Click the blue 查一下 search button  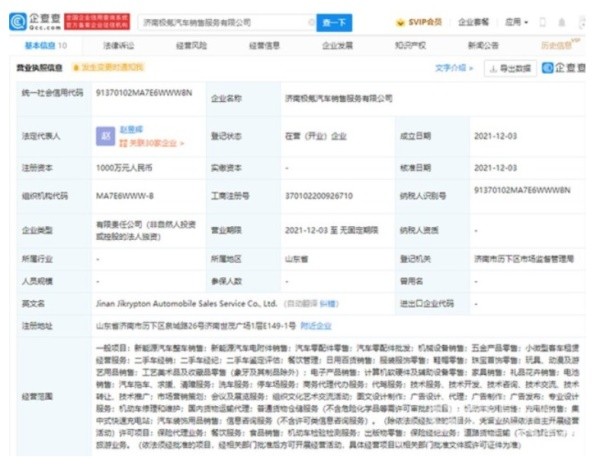point(334,23)
